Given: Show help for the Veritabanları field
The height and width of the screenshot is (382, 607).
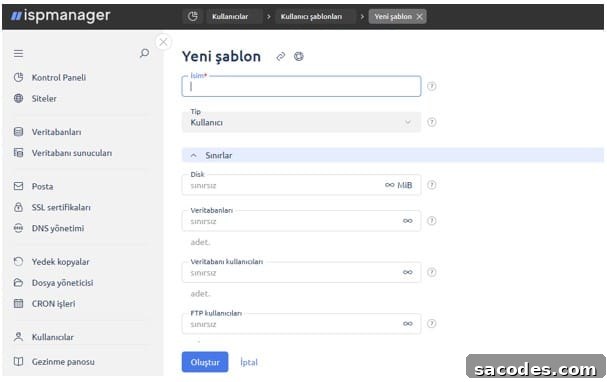Looking at the screenshot, I should coord(432,221).
